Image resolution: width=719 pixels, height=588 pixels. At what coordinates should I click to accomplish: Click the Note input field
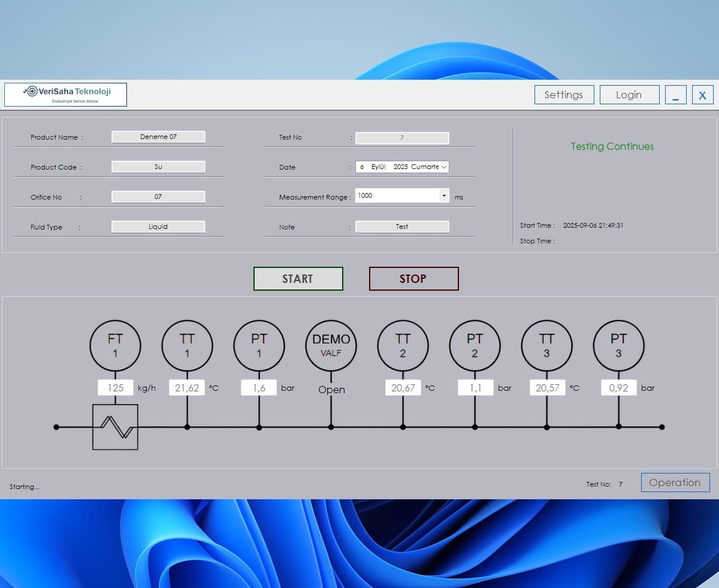(x=401, y=227)
